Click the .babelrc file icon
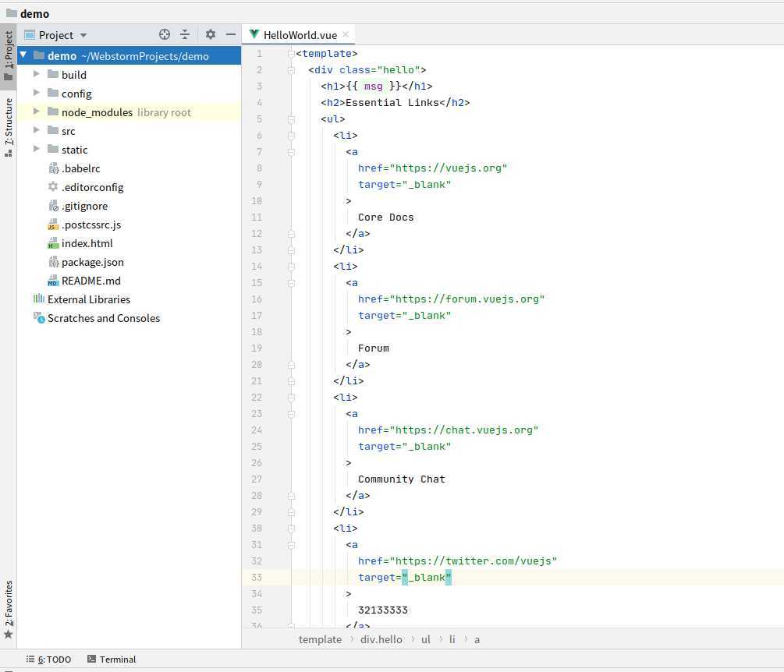The image size is (784, 672). coord(53,168)
